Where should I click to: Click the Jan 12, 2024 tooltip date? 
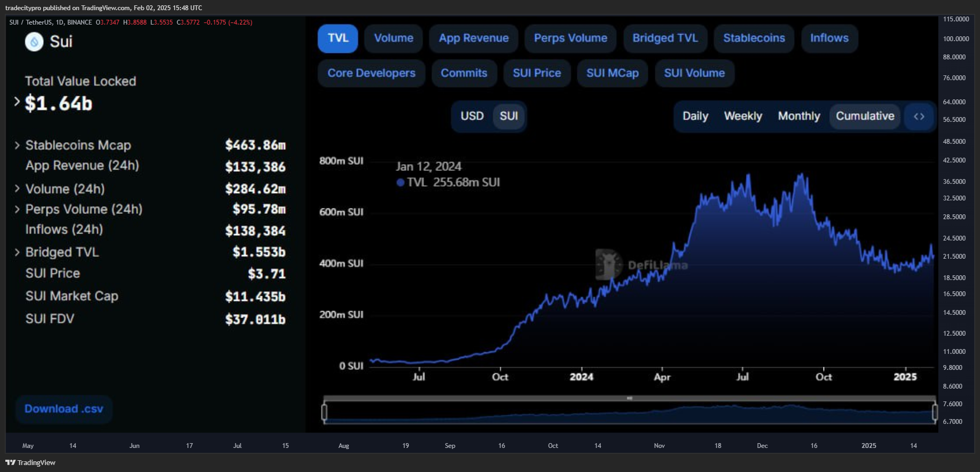click(428, 167)
